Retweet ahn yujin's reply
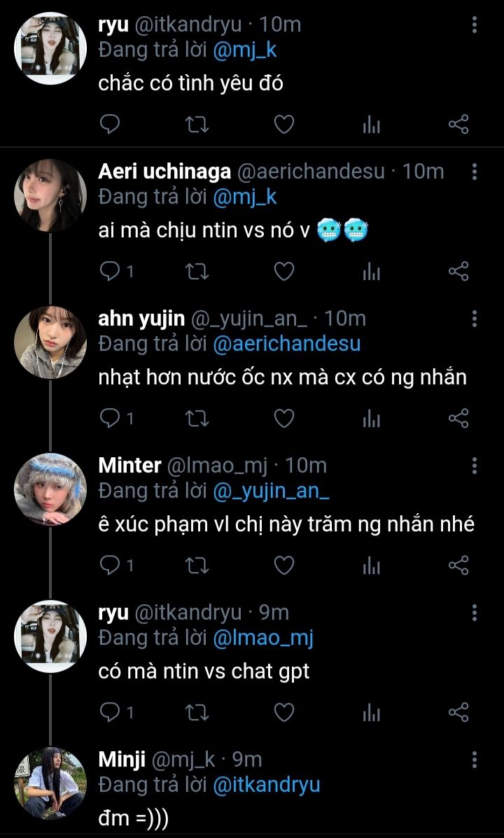504x838 pixels. point(197,419)
